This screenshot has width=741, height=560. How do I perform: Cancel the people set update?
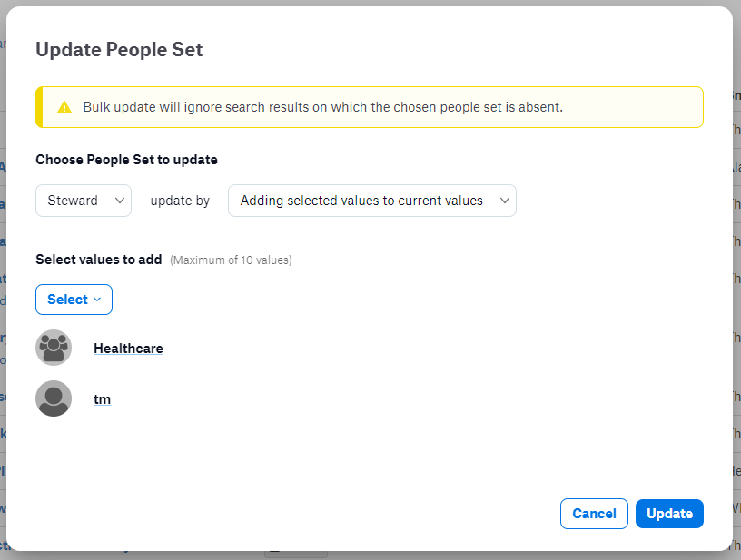[x=594, y=514]
